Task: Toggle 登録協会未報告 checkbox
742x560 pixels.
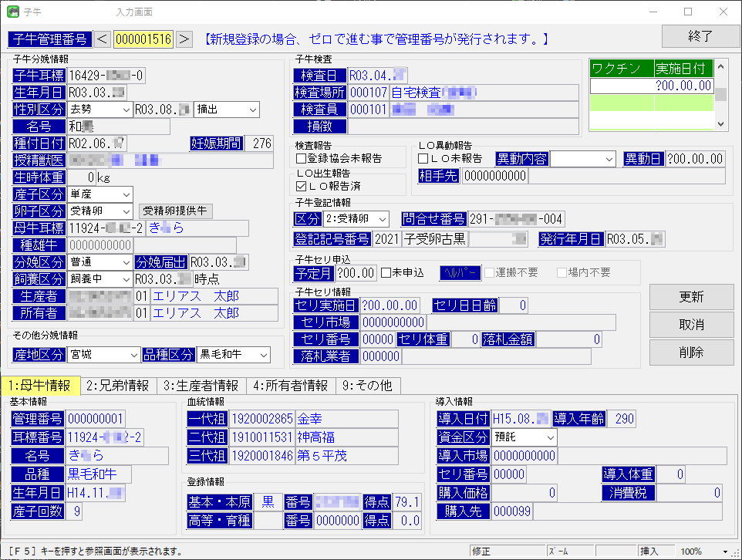Action: [x=301, y=158]
